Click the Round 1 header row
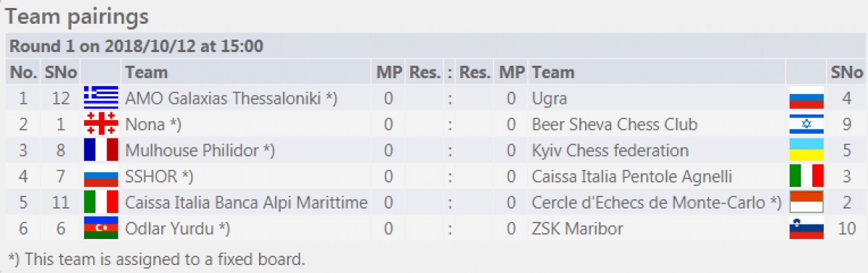The height and width of the screenshot is (273, 868). (434, 46)
